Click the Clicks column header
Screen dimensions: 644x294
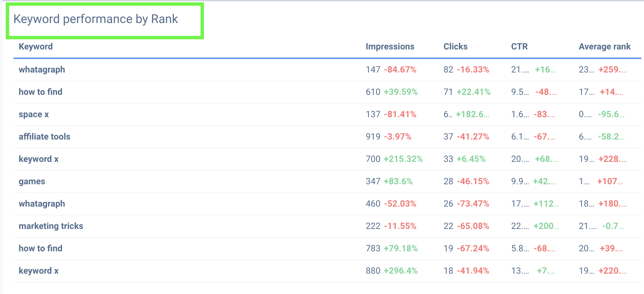click(456, 46)
